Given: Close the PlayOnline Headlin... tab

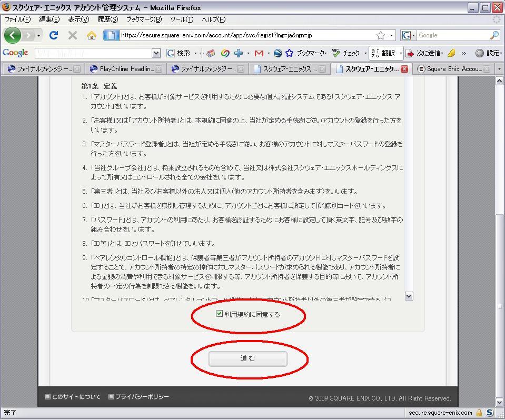Looking at the screenshot, I should click(x=159, y=69).
